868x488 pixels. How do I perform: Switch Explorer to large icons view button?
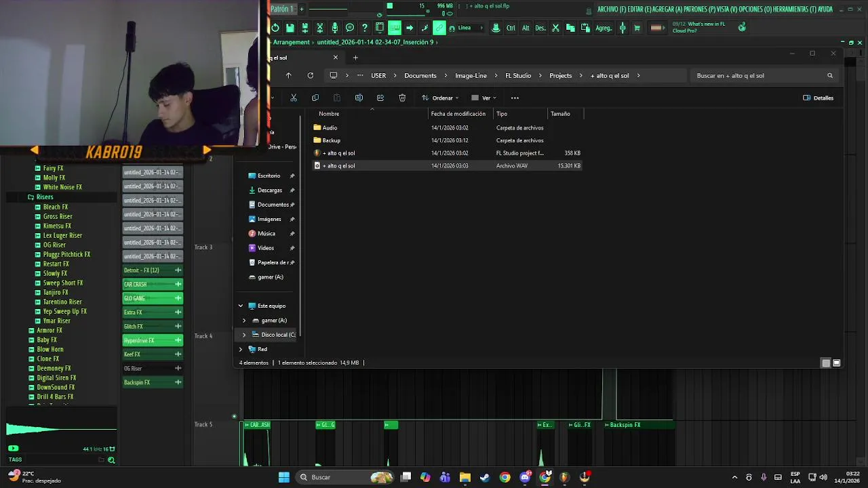click(x=837, y=363)
